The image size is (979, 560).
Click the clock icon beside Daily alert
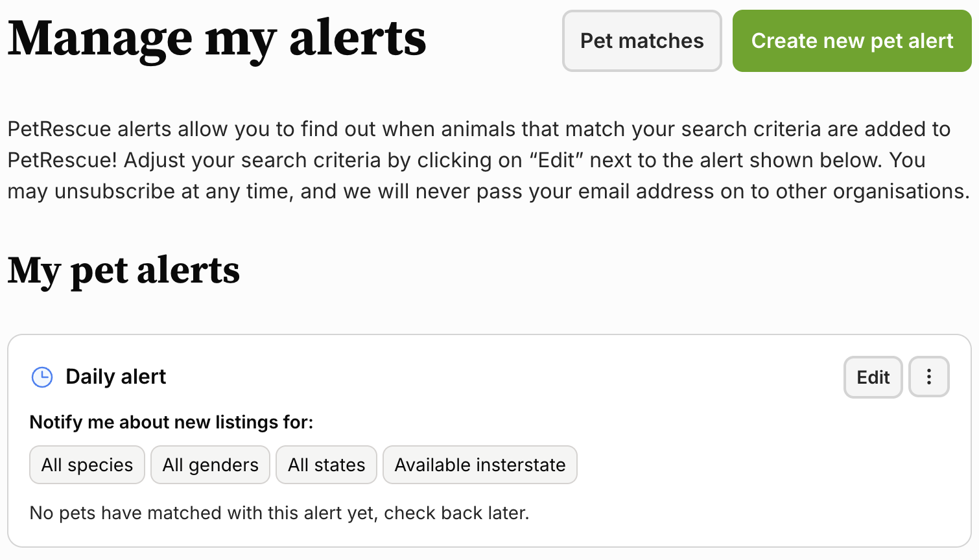pos(42,377)
